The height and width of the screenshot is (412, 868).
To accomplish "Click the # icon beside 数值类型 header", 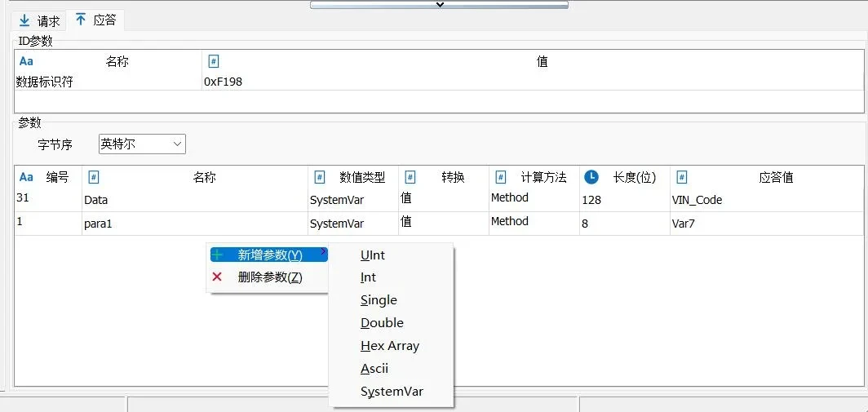I will [x=320, y=177].
